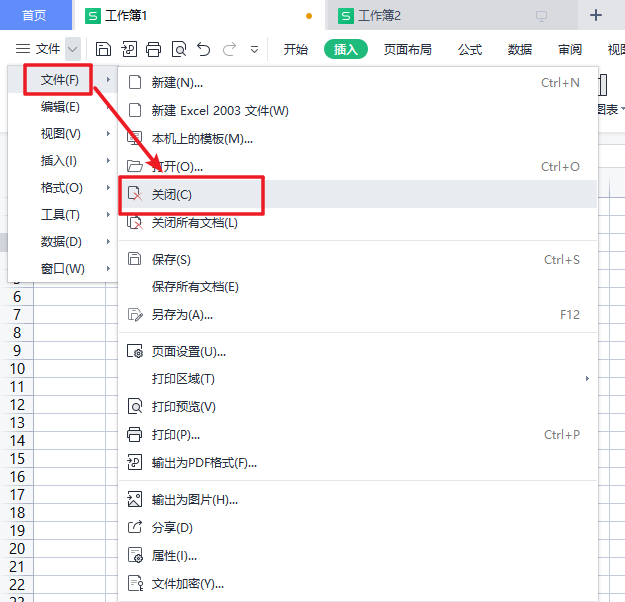The image size is (625, 602).
Task: Select row header 12 in the spreadsheet
Action: (x=17, y=405)
